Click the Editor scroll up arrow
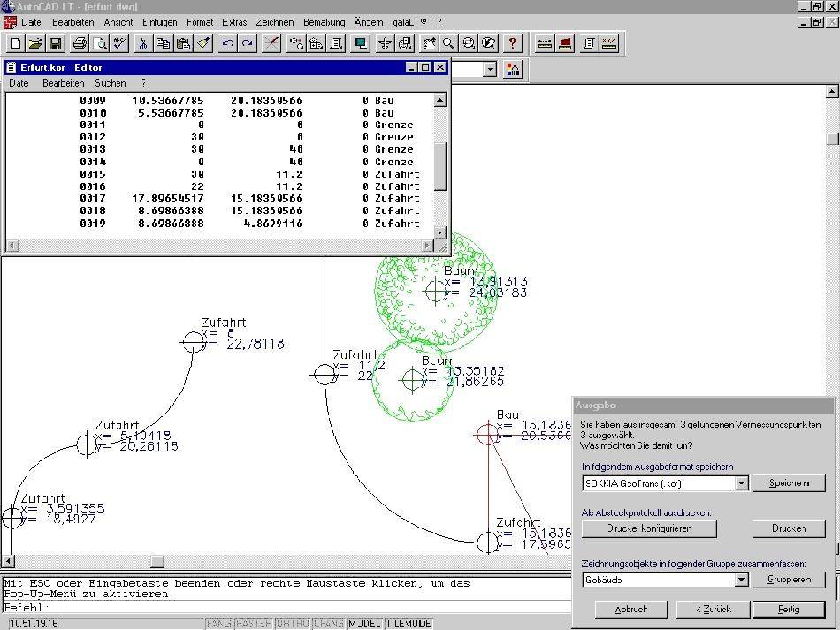Viewport: 840px width, 630px height. tap(439, 100)
